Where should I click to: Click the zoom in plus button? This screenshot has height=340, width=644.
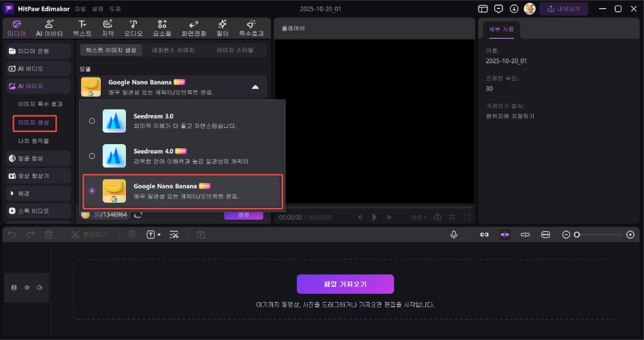pos(630,235)
